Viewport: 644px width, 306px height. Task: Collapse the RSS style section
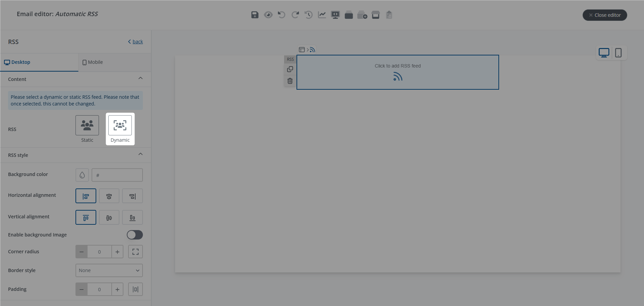click(141, 154)
